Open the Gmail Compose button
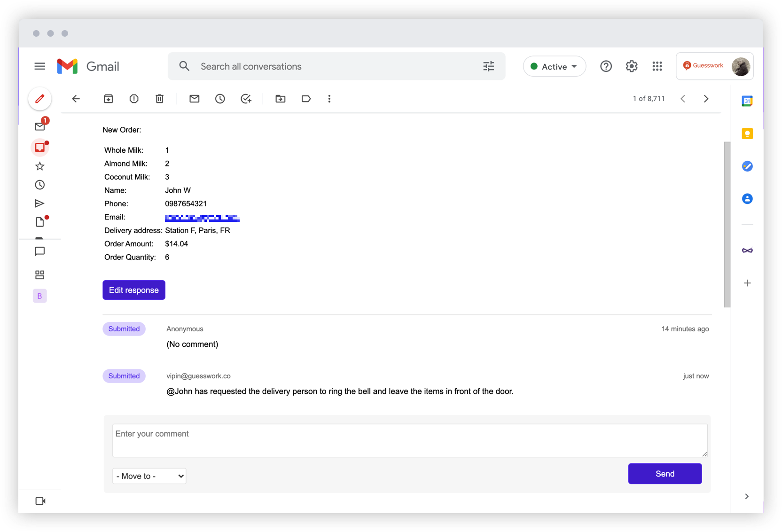The width and height of the screenshot is (782, 532). pyautogui.click(x=40, y=99)
